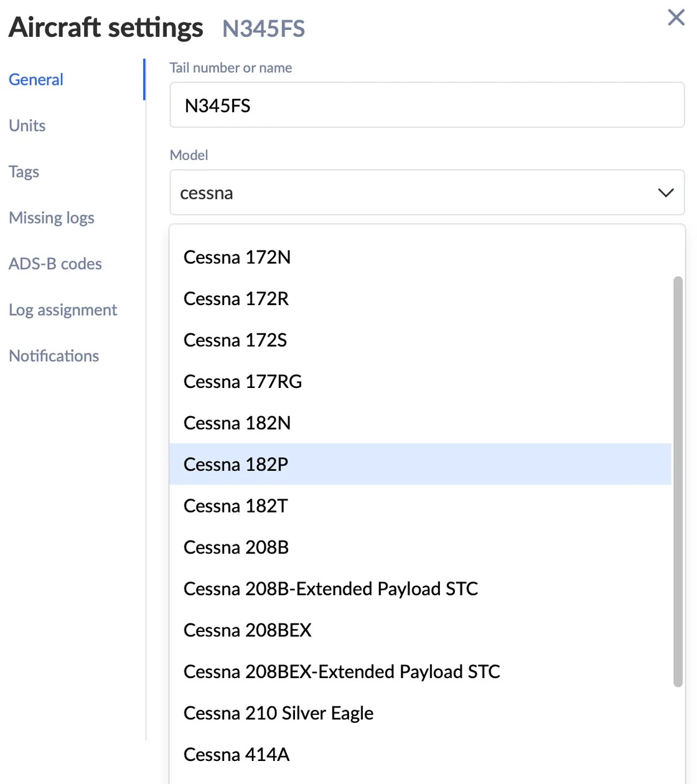Open ADS-B codes settings
The width and height of the screenshot is (697, 784).
tap(55, 264)
